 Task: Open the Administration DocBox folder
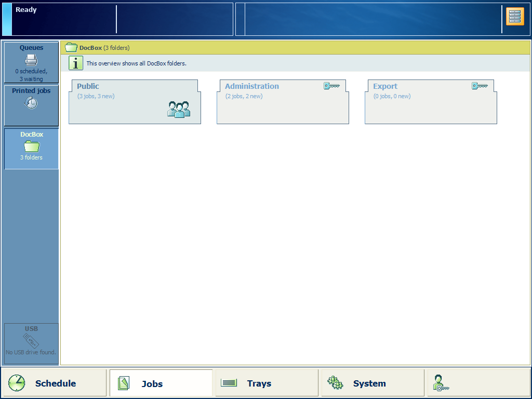tap(283, 102)
